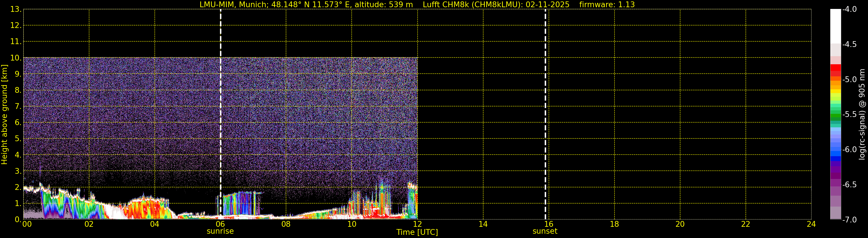Select the red band in the colorbar
This screenshot has width=868, height=238.
pos(836,67)
